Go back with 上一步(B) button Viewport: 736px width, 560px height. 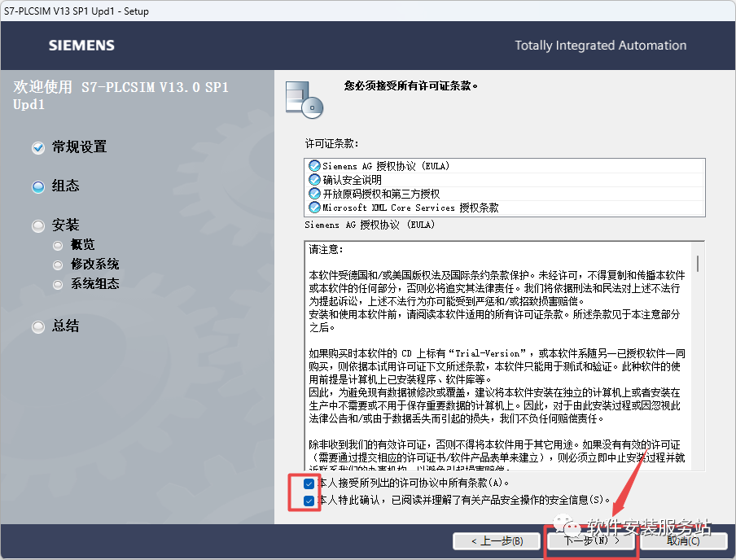pos(497,540)
